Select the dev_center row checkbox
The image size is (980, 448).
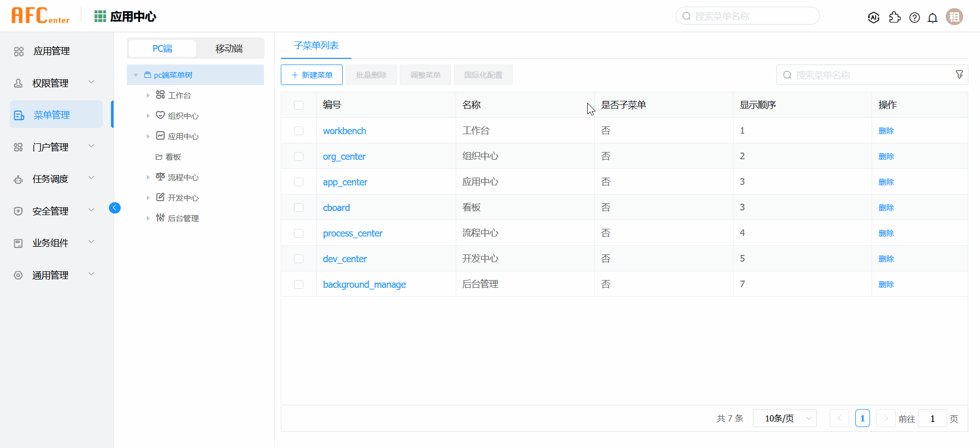coord(299,259)
